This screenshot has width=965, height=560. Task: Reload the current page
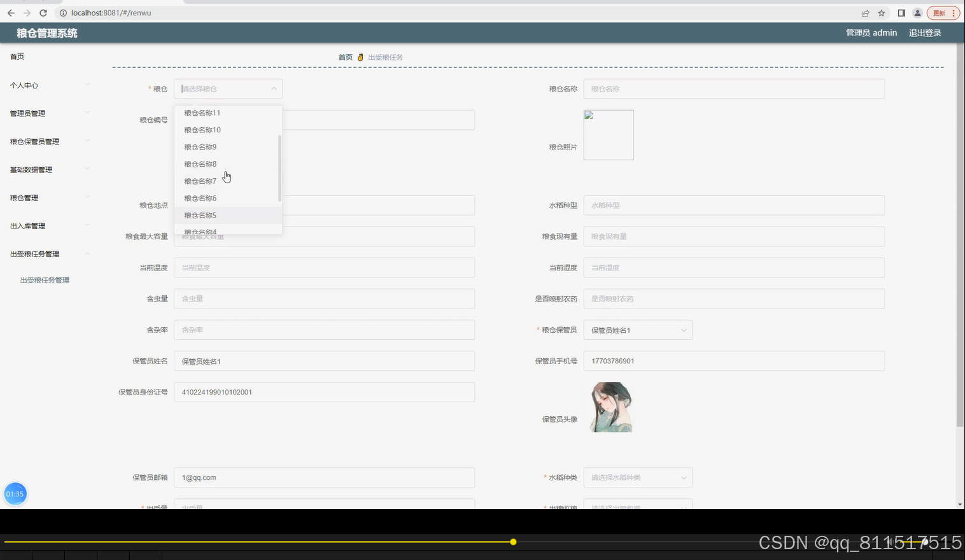(43, 13)
